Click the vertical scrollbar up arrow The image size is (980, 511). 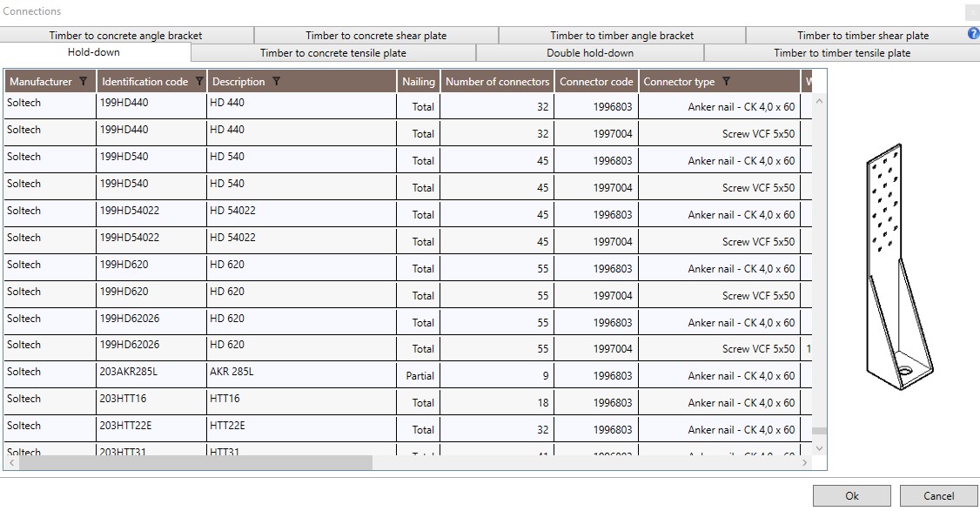click(819, 101)
